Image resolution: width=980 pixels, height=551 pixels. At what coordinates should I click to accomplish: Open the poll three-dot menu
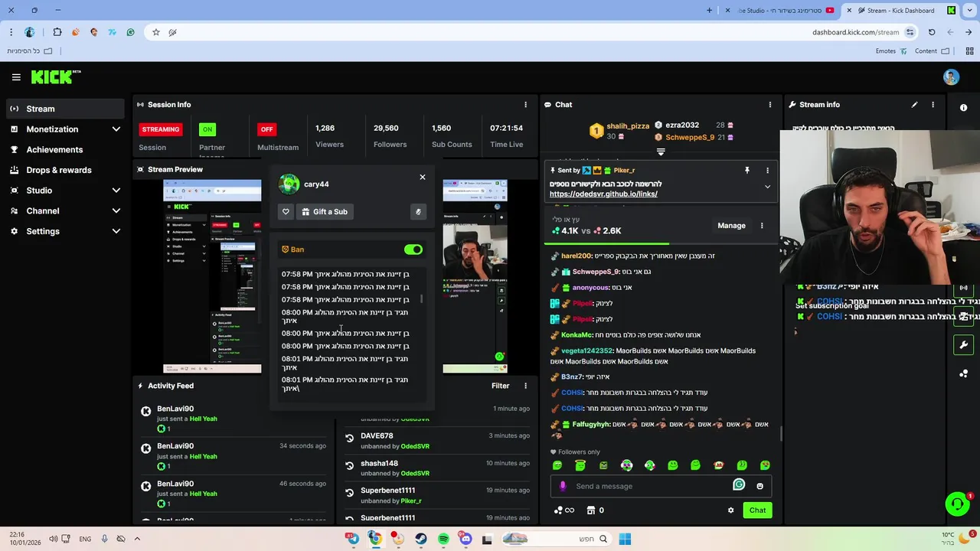coord(762,226)
